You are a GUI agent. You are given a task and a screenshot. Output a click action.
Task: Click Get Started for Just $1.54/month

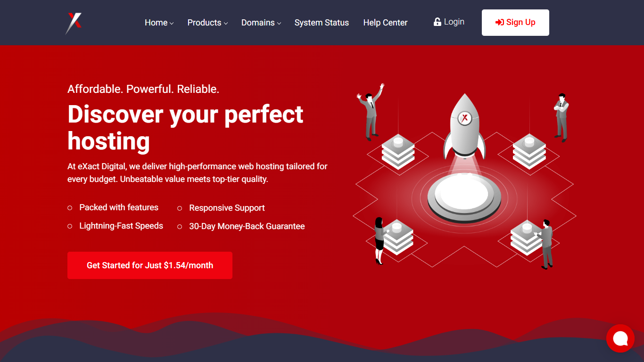coord(150,265)
